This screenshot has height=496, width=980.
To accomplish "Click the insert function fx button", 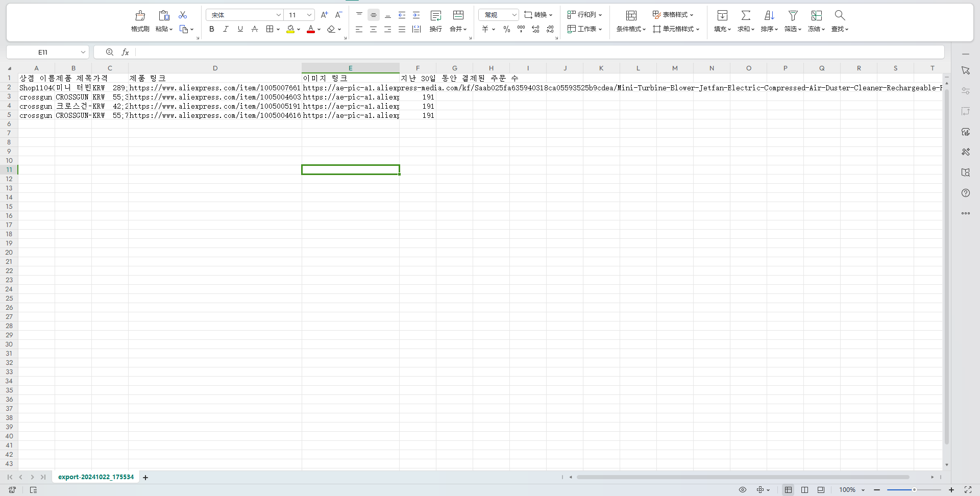I will [x=125, y=52].
